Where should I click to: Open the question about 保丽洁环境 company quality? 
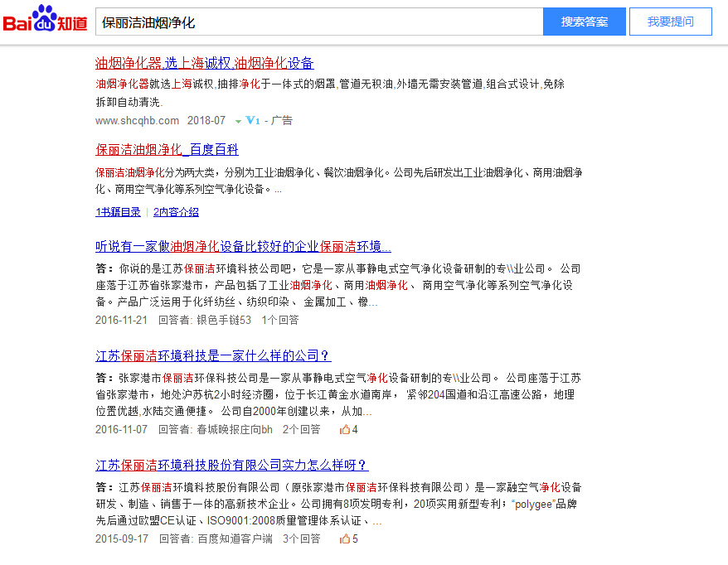click(x=243, y=246)
